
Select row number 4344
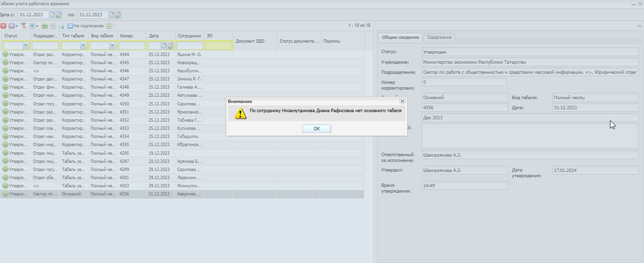click(182, 54)
